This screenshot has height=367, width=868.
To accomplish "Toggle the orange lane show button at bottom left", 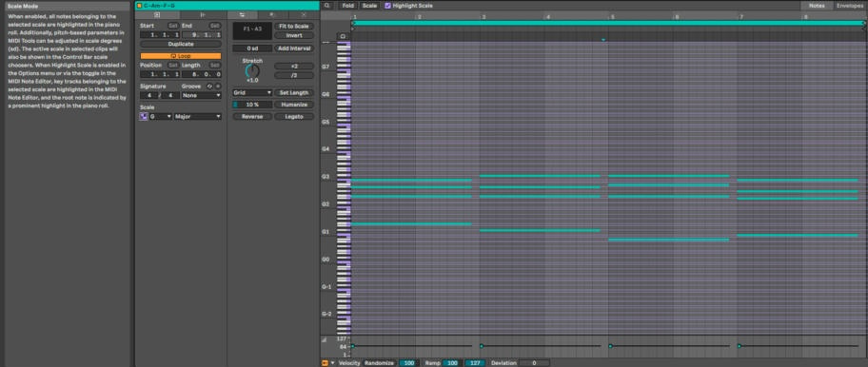I will click(325, 363).
